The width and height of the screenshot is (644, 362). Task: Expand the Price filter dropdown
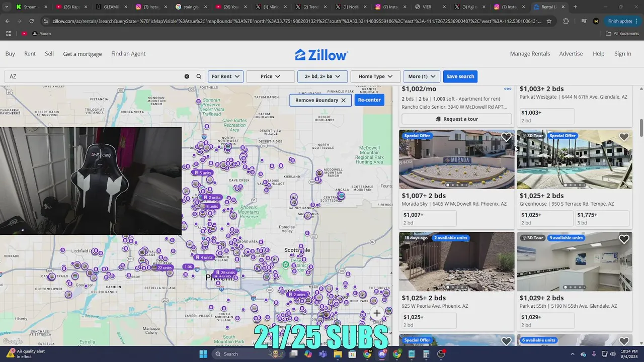[270, 76]
